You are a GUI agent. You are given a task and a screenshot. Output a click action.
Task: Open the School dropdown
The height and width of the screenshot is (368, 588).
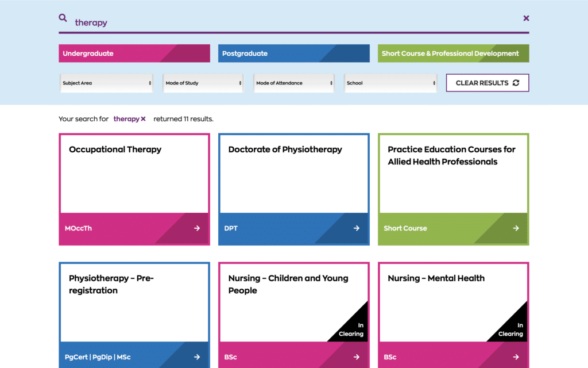(390, 83)
